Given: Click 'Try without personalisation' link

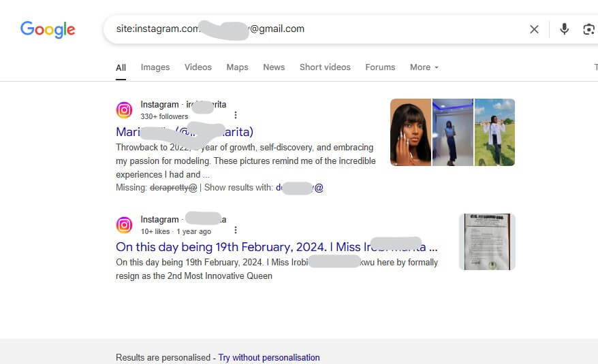Looking at the screenshot, I should click(269, 357).
